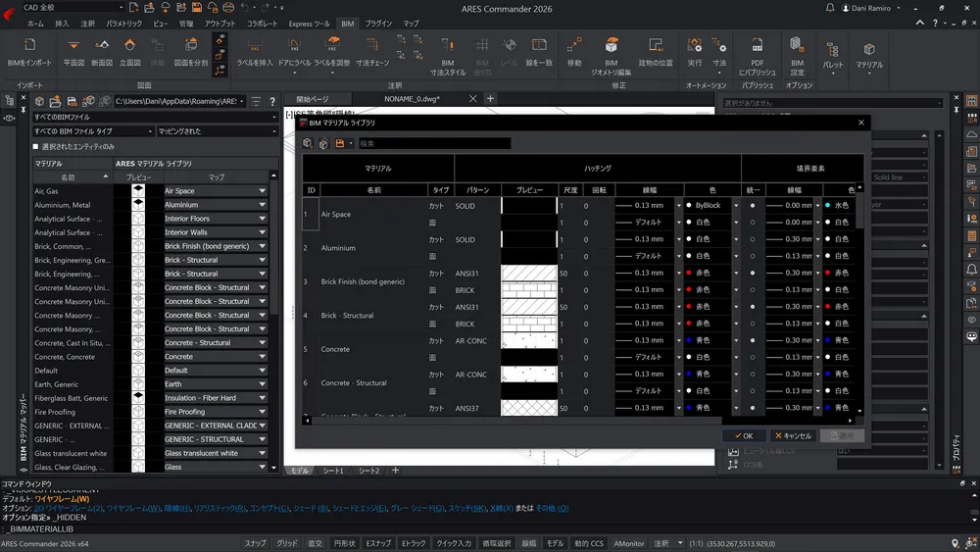Click the new tab plus next to NONAME_0.dwg
The image size is (980, 552).
491,99
